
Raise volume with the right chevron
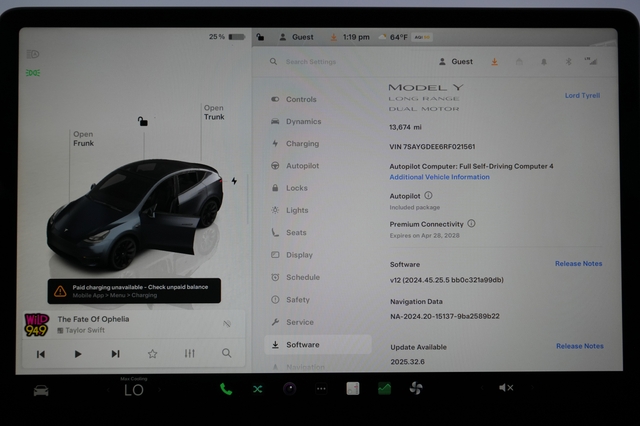[x=532, y=388]
